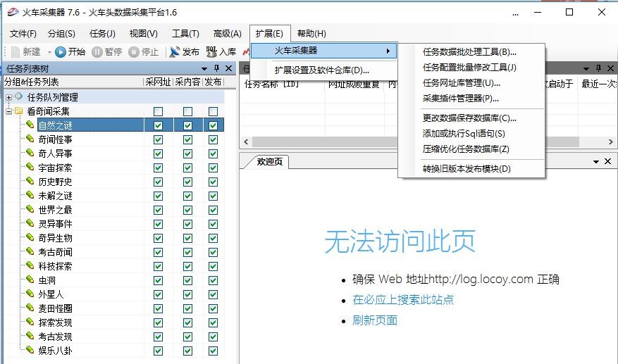The image size is (618, 364).
Task: Click the tag icon beside 虫洞
Action: point(30,280)
